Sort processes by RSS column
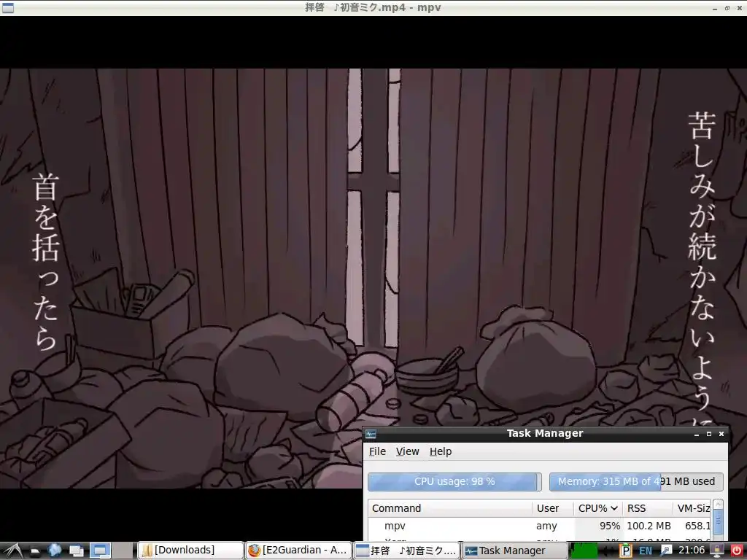Viewport: 747px width, 560px height. point(647,508)
